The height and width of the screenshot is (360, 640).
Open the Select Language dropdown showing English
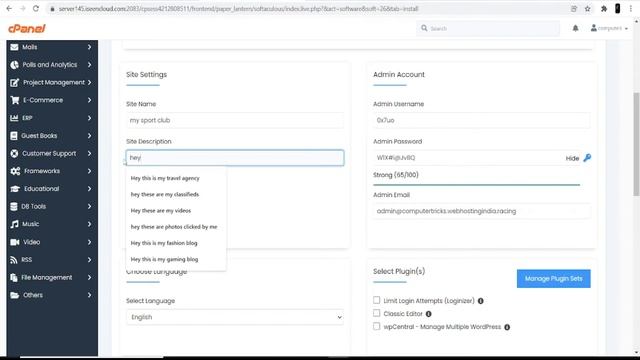pos(235,317)
